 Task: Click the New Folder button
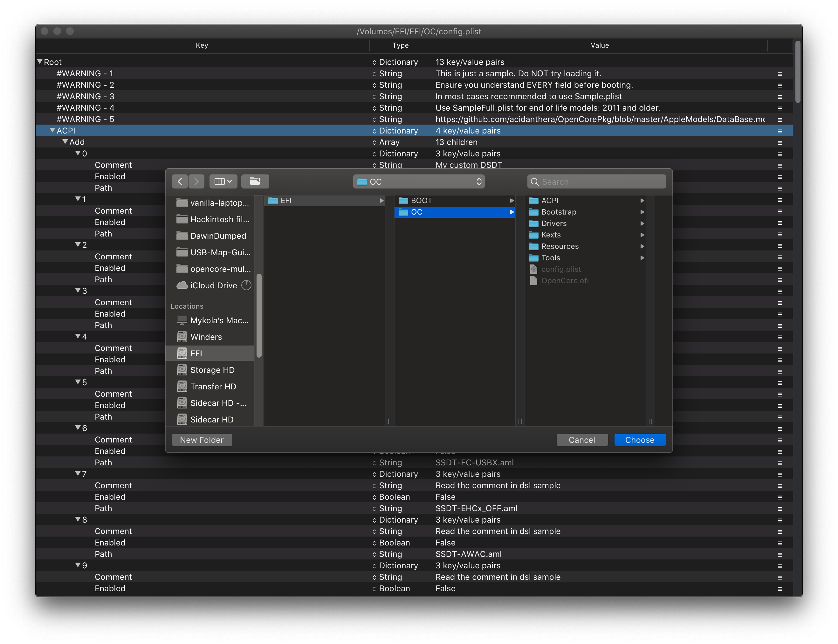[x=202, y=440]
